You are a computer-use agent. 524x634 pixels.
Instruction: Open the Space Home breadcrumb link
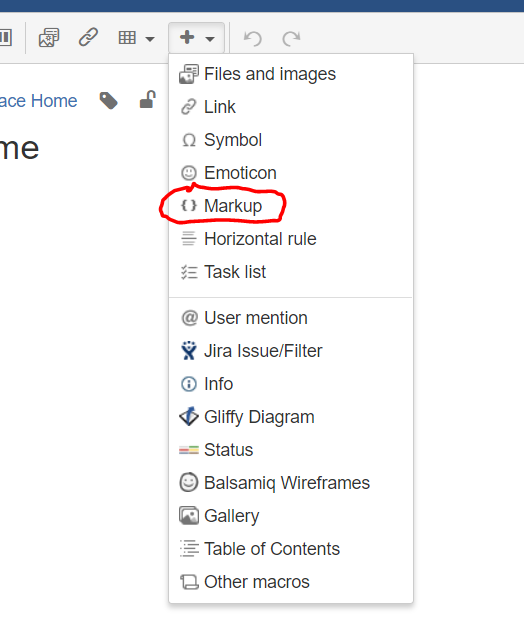(38, 101)
